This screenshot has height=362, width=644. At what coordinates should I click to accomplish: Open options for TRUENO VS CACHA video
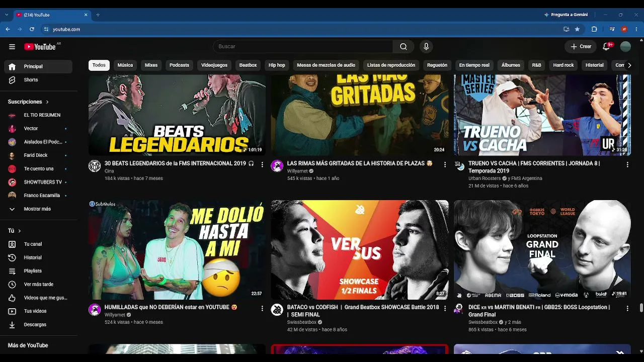pyautogui.click(x=627, y=164)
